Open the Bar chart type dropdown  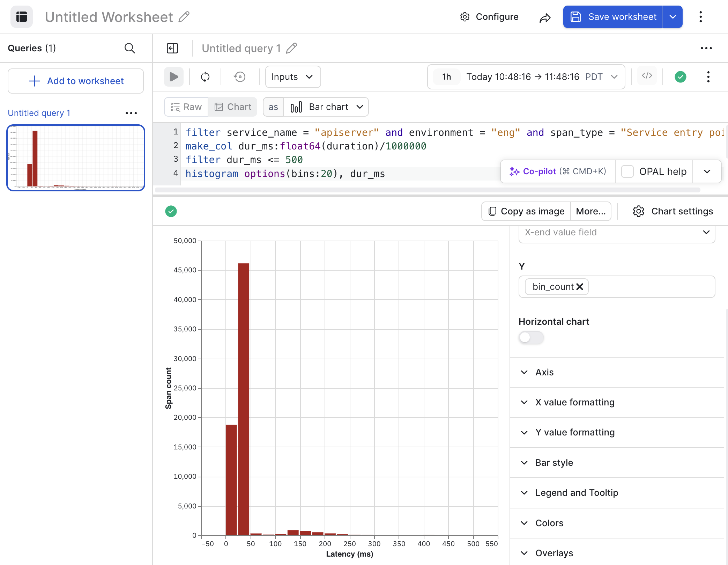[x=326, y=107]
